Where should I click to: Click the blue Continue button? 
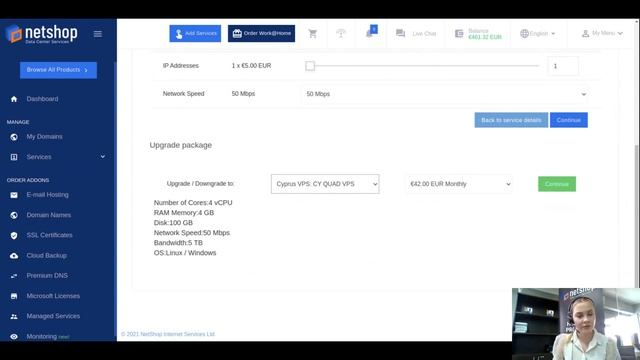pyautogui.click(x=569, y=120)
